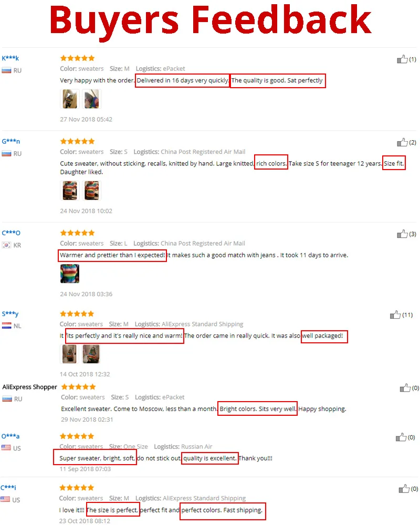420x525 pixels.
Task: Open K***k's first review photo
Action: click(x=70, y=99)
